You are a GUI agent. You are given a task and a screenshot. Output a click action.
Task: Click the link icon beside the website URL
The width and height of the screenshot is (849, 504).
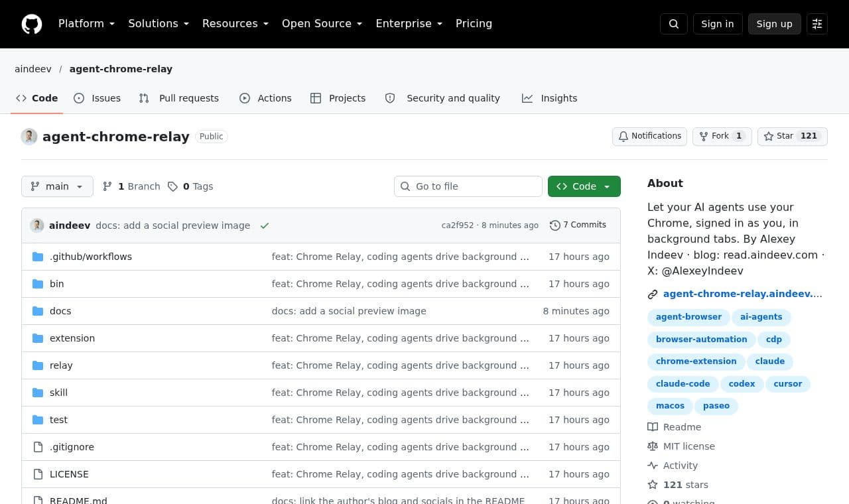(x=653, y=294)
